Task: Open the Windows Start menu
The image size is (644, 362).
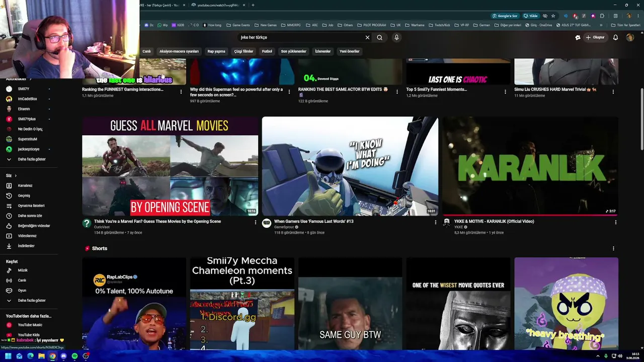Action: point(8,356)
